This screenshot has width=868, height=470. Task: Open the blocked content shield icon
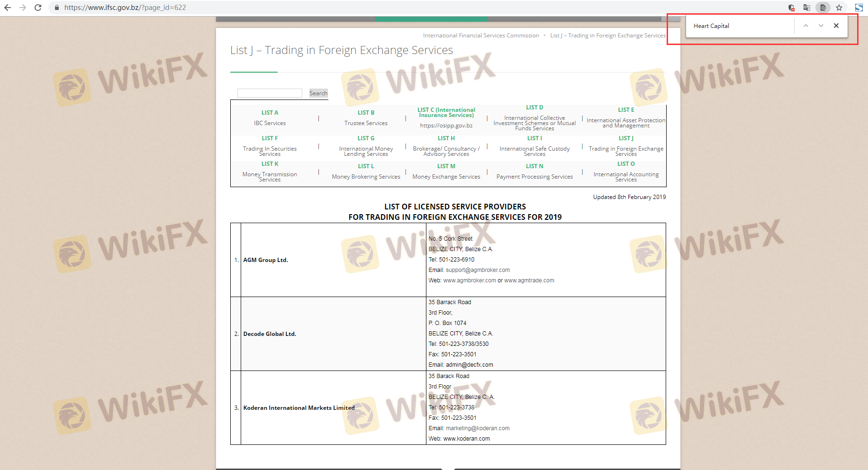tap(791, 8)
